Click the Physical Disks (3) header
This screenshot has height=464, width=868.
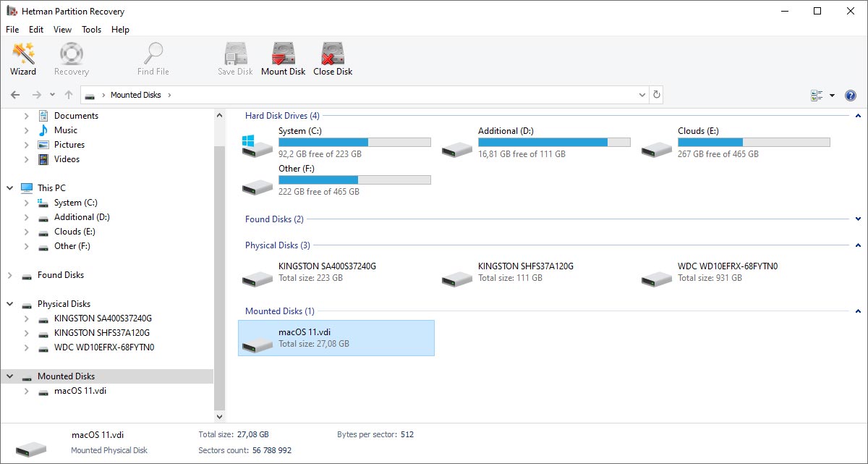point(278,245)
